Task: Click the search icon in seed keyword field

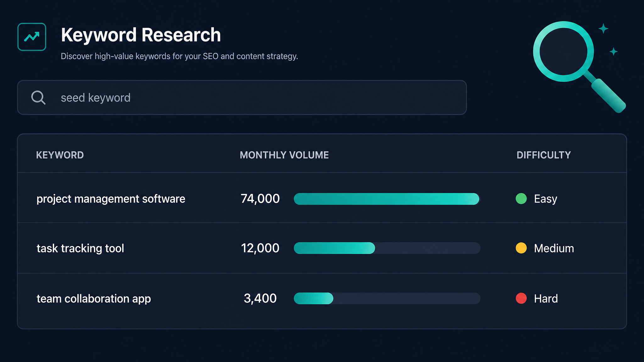Action: [38, 97]
